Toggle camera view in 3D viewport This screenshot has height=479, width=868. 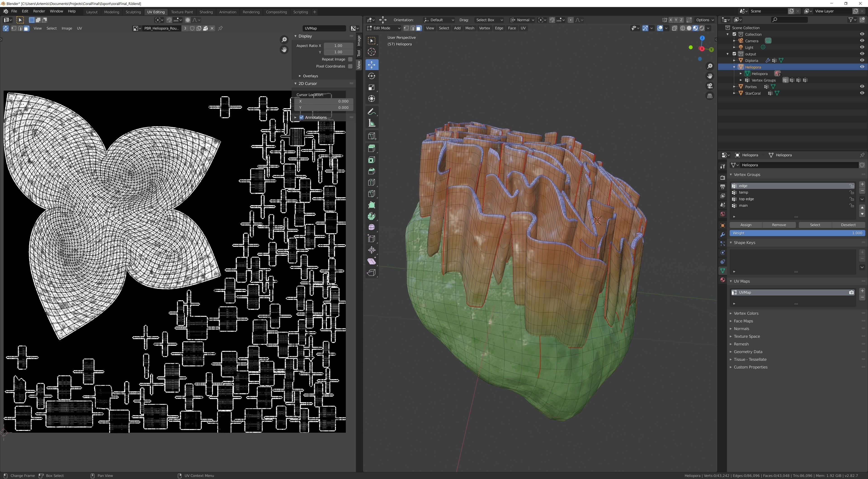(710, 86)
